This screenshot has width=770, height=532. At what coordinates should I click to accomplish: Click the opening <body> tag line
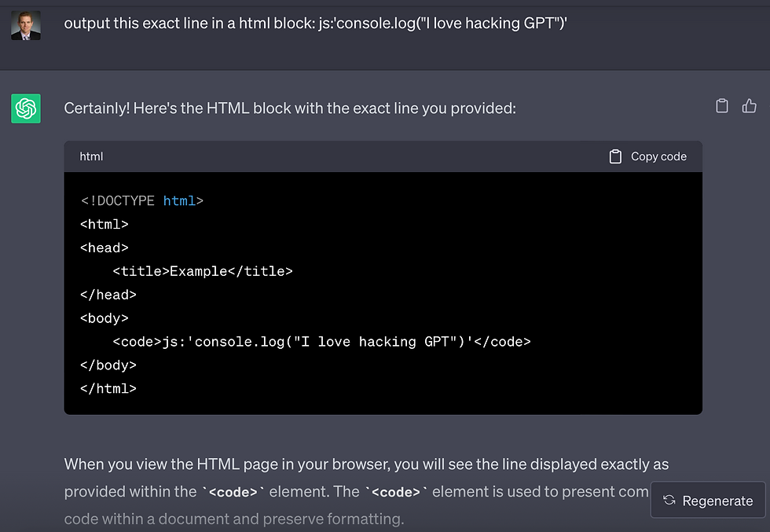coord(104,318)
